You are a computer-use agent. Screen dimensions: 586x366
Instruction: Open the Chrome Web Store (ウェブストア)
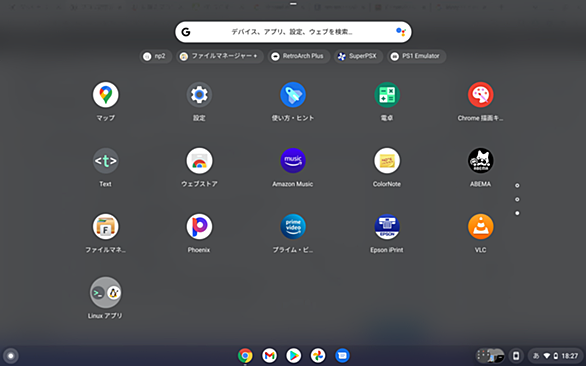[x=199, y=161]
